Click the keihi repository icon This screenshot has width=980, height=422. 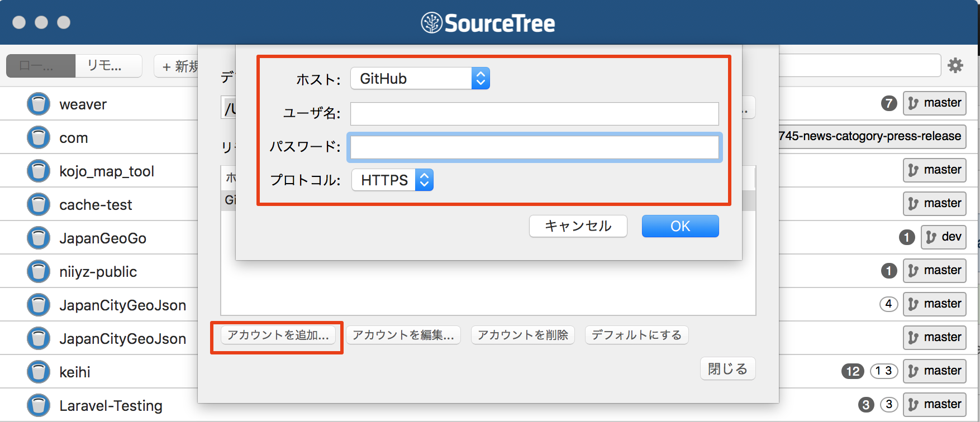click(x=39, y=372)
